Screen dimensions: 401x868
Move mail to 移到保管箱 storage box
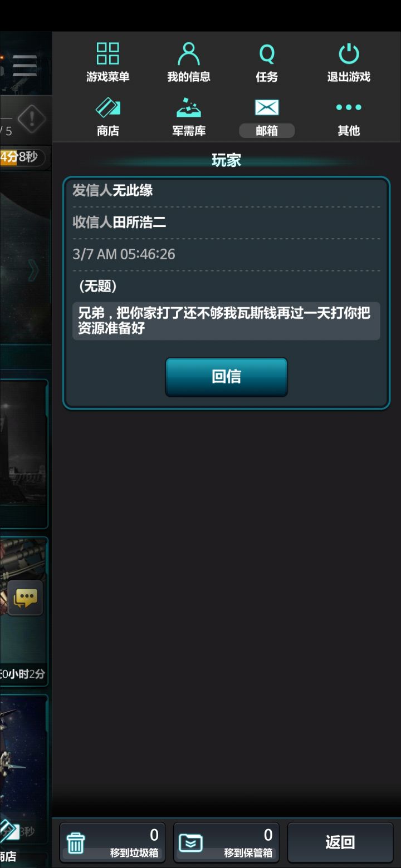click(x=226, y=842)
